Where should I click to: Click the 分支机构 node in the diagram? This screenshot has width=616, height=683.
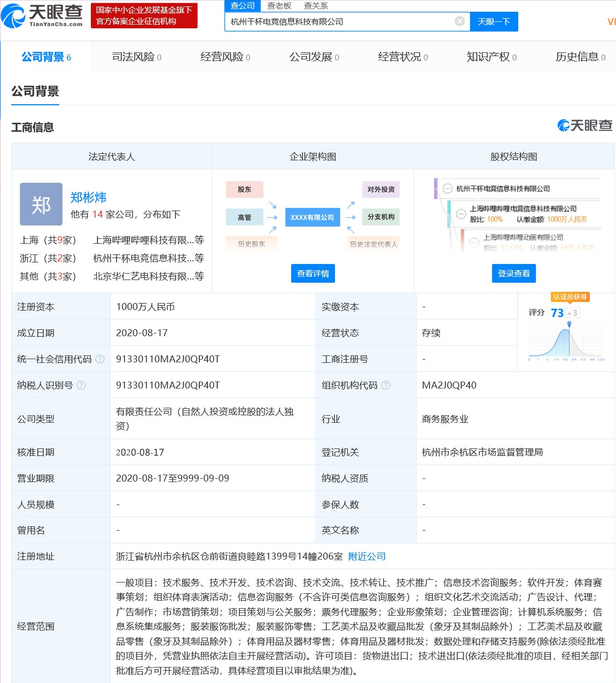coord(380,217)
